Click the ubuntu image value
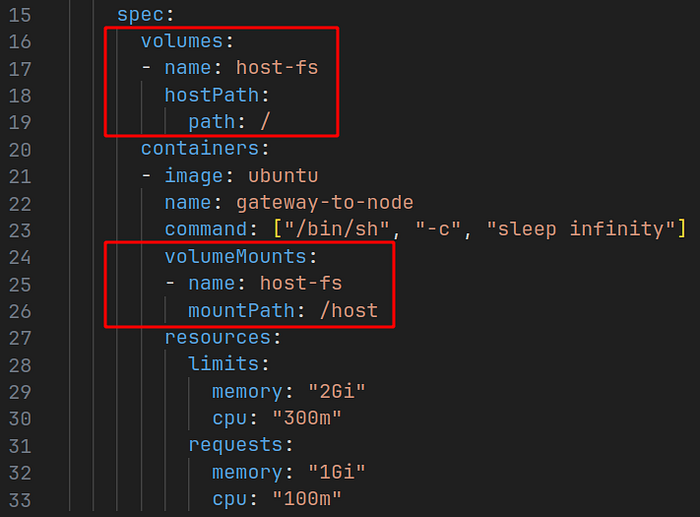 (283, 175)
